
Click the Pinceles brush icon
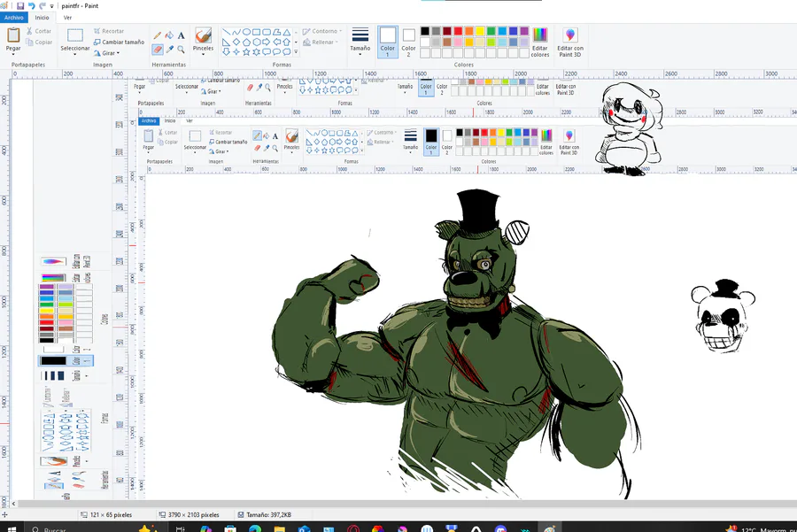(x=203, y=35)
